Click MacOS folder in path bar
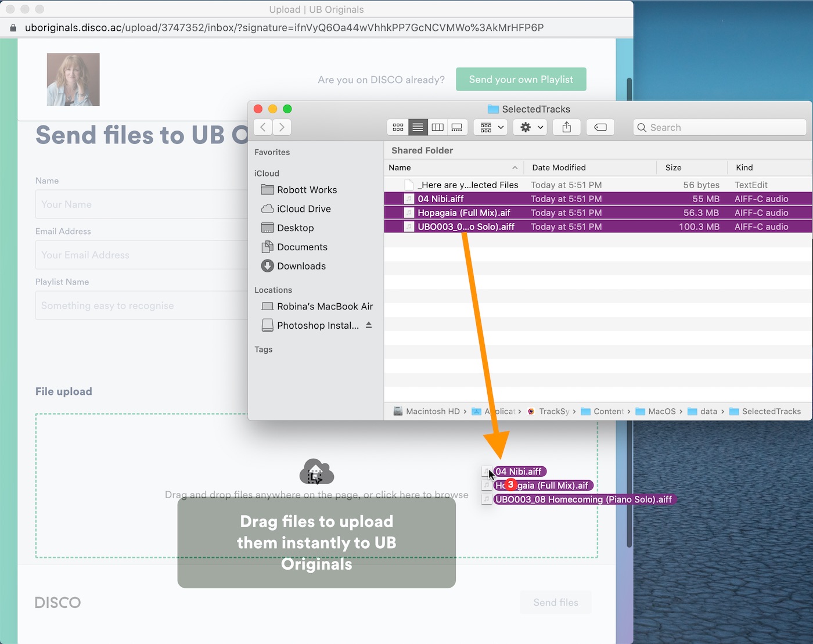The image size is (813, 644). (656, 411)
